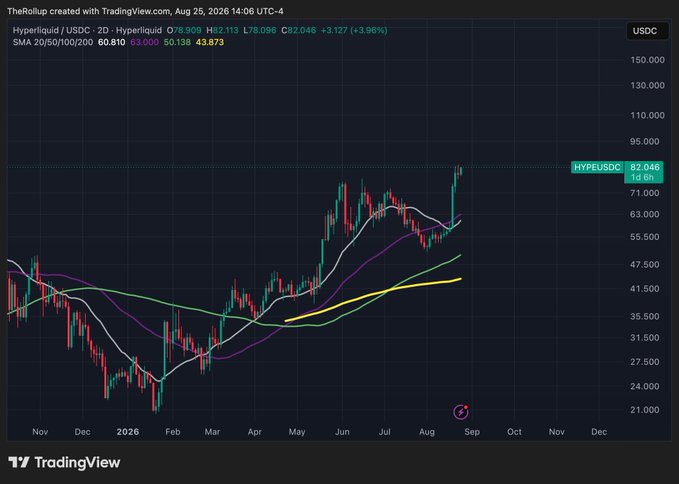
Task: Click the low value L78.096
Action: point(260,30)
